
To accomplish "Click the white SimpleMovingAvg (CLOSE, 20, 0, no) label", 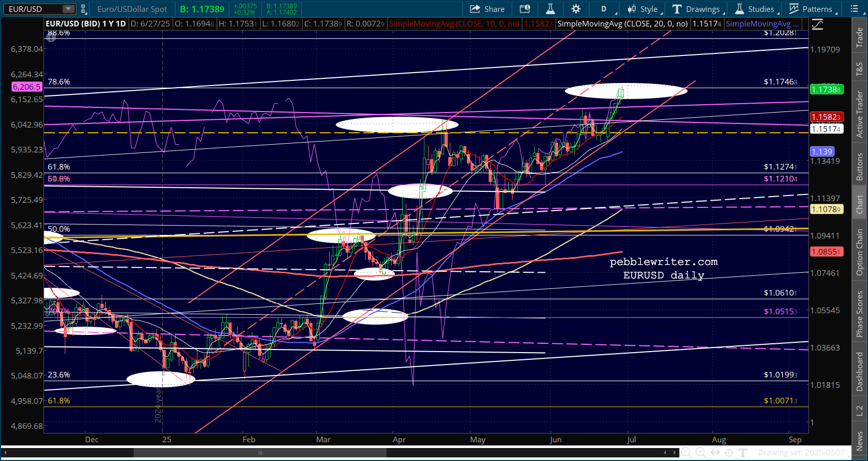I will (622, 24).
